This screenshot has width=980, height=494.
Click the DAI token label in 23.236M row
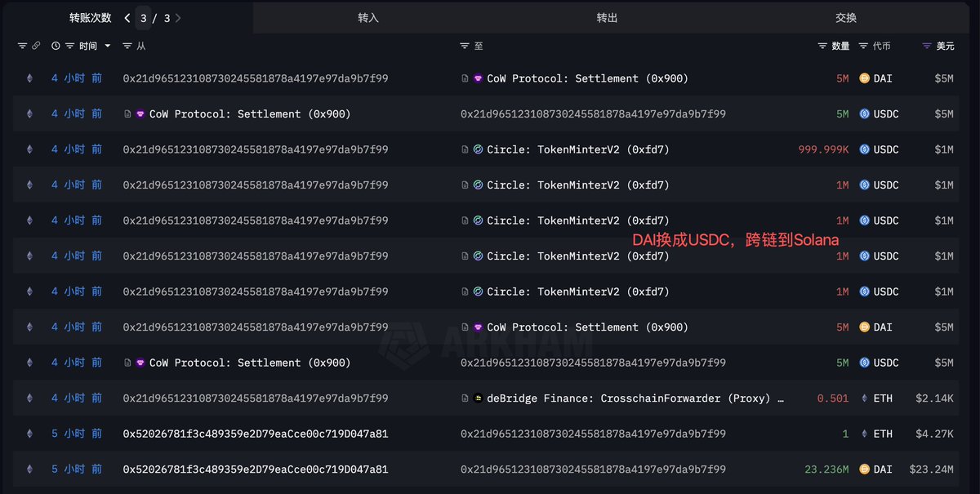(x=883, y=470)
